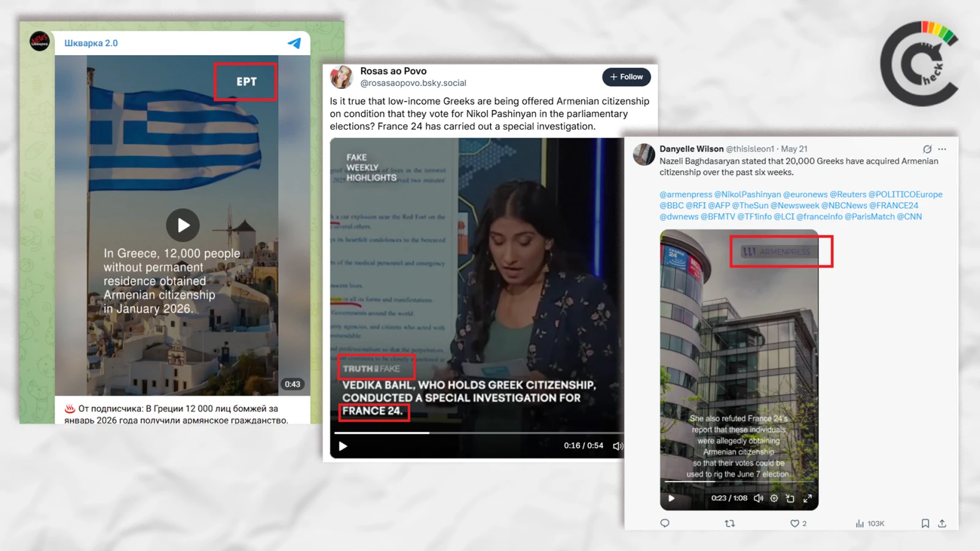Viewport: 980px width, 551px height.
Task: Open the @euronews mention
Action: [x=805, y=194]
